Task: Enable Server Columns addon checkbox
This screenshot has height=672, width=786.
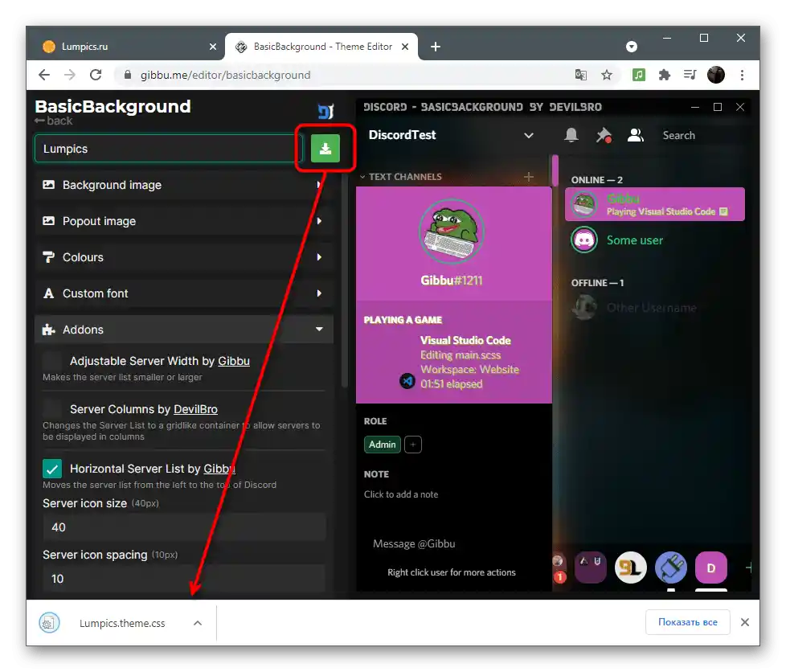Action: click(x=52, y=409)
